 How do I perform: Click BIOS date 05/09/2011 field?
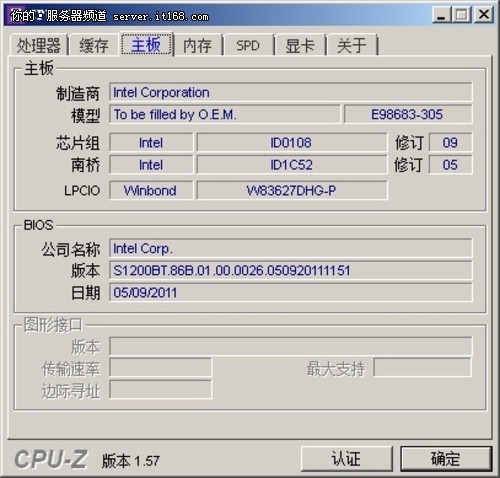(x=291, y=292)
